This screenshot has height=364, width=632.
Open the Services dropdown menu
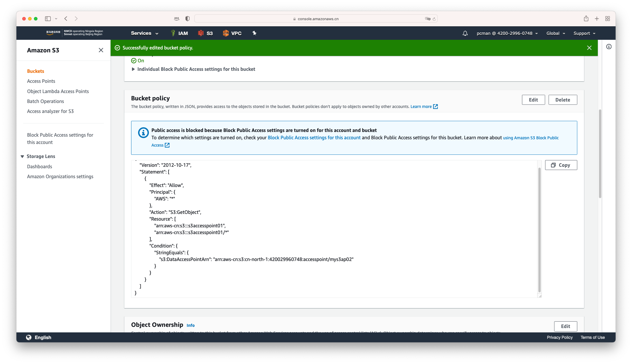click(x=145, y=33)
